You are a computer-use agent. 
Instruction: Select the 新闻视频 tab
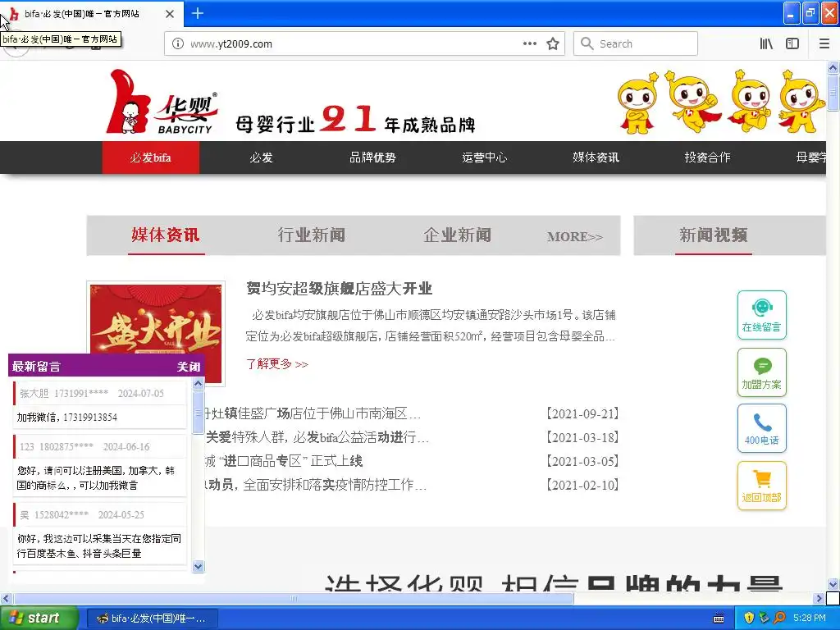pos(713,235)
